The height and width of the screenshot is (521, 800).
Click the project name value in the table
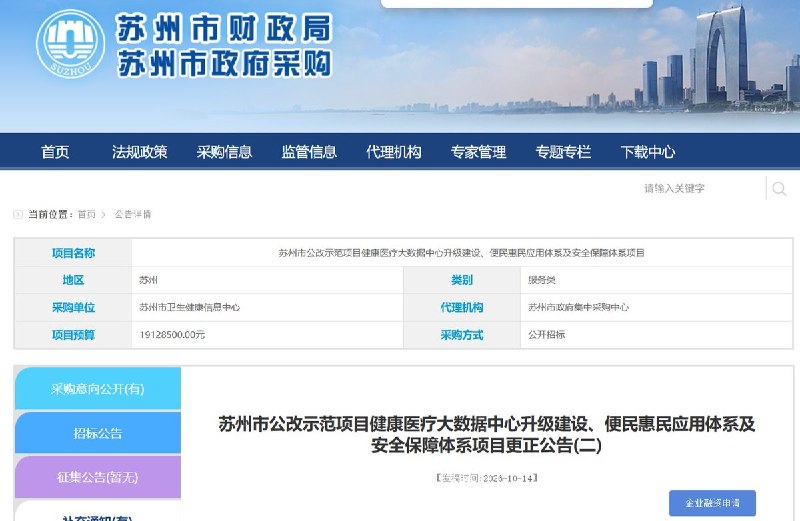pos(461,253)
